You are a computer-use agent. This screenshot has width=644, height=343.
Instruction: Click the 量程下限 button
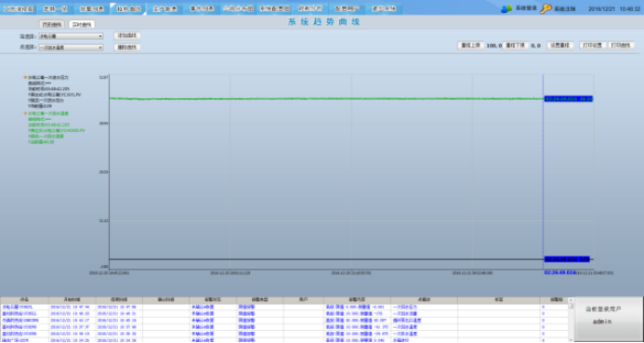click(x=516, y=46)
